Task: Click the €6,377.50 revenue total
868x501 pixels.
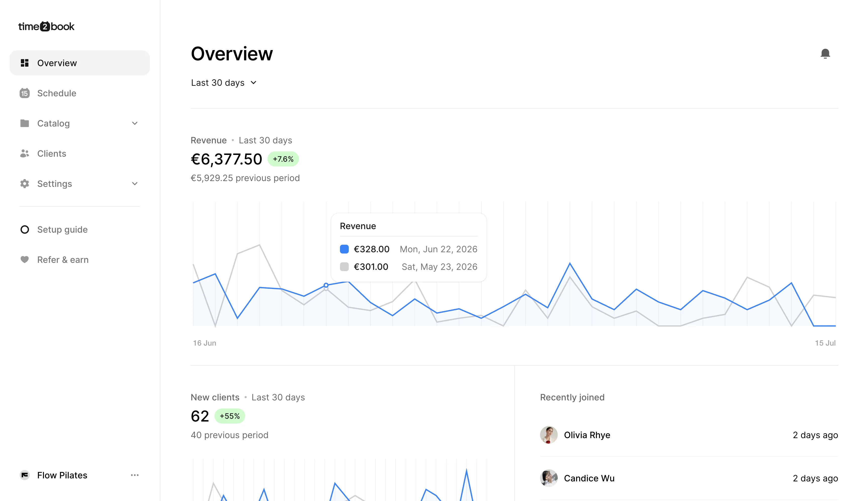Action: 226,159
